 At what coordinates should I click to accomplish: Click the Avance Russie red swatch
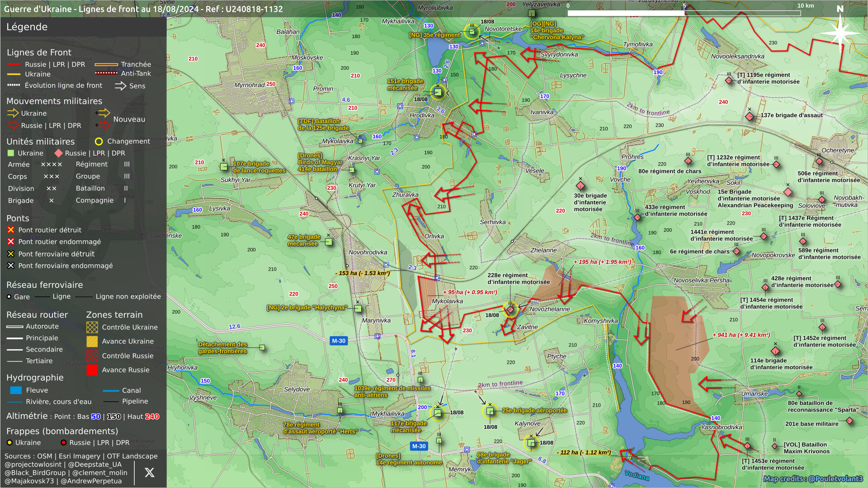point(92,370)
